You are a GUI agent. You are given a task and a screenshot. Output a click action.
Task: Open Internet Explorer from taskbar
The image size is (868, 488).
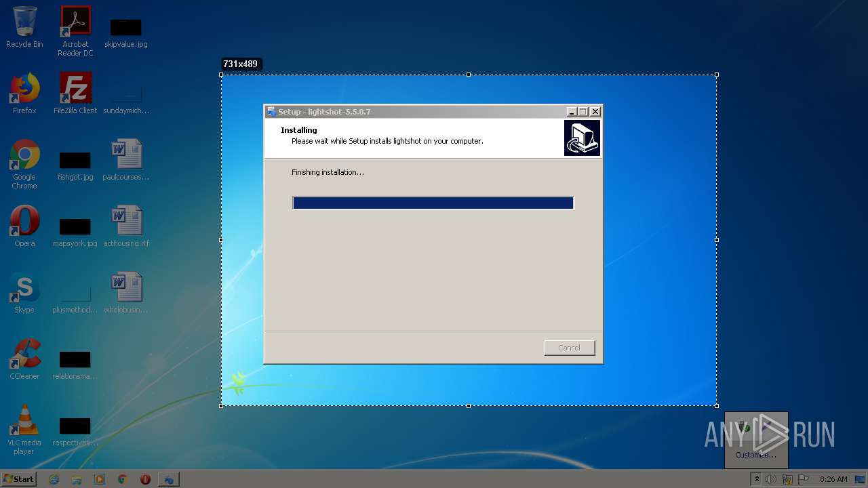54,479
